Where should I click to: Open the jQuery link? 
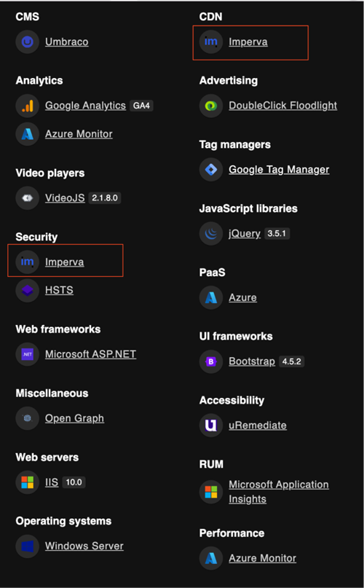[245, 234]
